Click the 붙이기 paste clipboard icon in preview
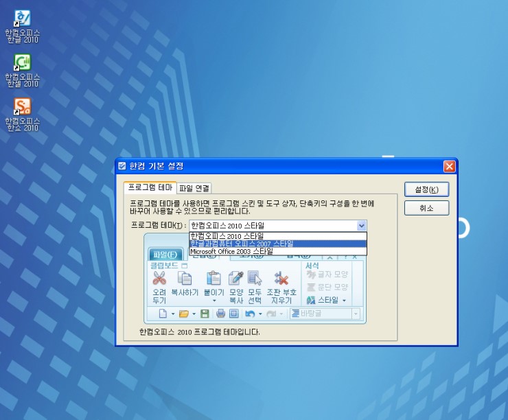The width and height of the screenshot is (508, 420). (213, 278)
